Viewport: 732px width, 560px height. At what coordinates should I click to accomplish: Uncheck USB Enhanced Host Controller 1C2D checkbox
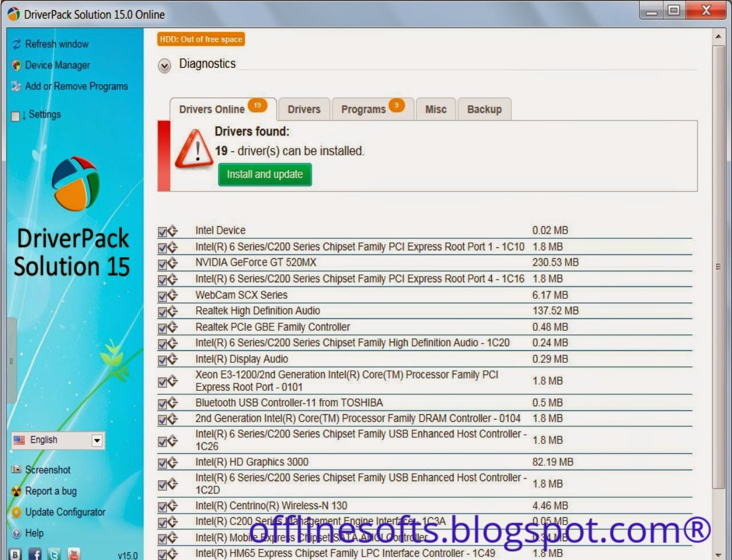pos(162,485)
